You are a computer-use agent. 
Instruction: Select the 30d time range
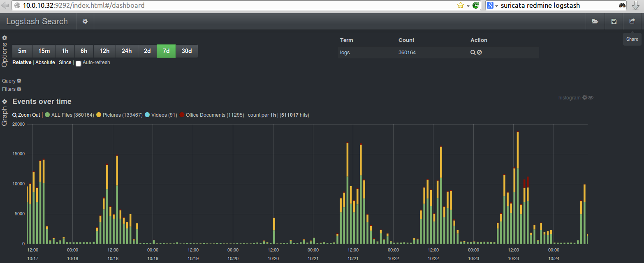[x=187, y=51]
